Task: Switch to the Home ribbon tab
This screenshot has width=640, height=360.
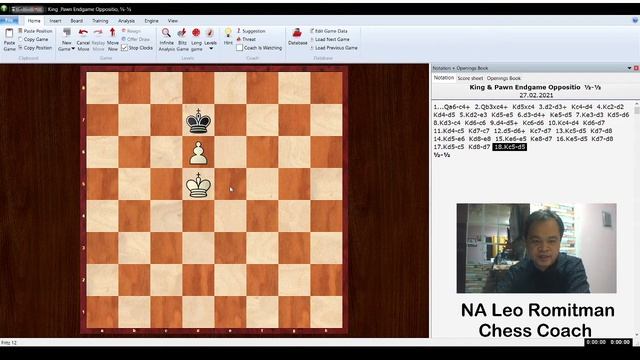Action: [x=34, y=21]
